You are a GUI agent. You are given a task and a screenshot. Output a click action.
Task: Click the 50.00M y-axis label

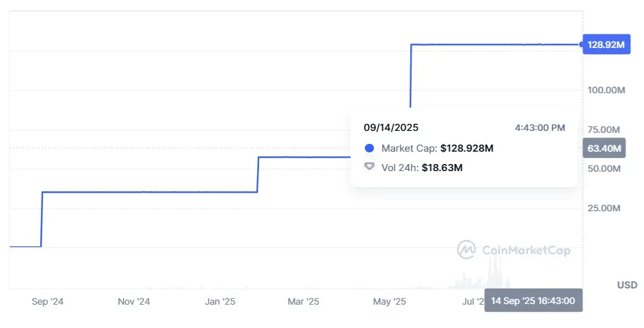point(604,169)
